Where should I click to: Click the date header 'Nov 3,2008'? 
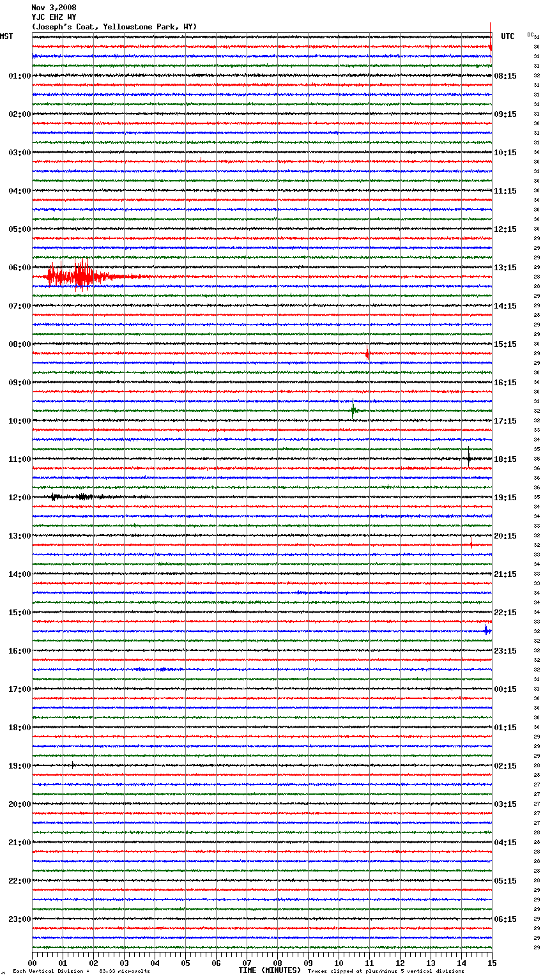(54, 8)
